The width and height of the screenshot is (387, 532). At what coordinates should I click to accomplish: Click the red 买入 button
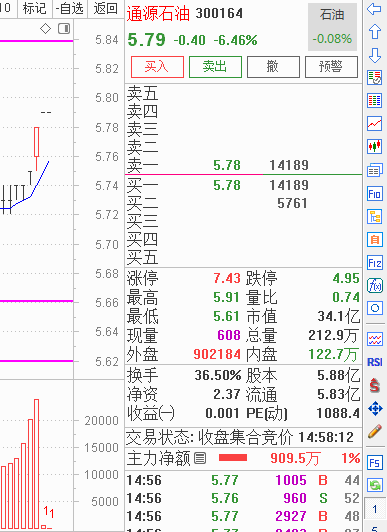pyautogui.click(x=157, y=67)
